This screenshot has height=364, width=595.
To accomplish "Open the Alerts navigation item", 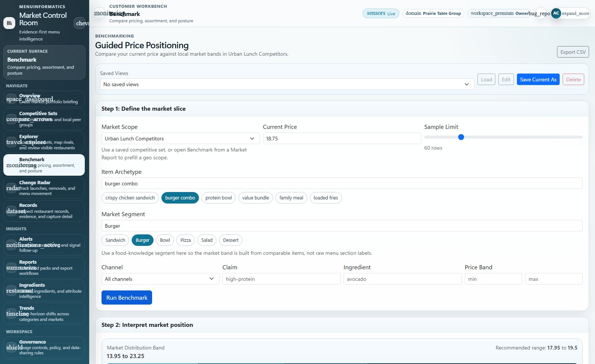I will (x=44, y=245).
